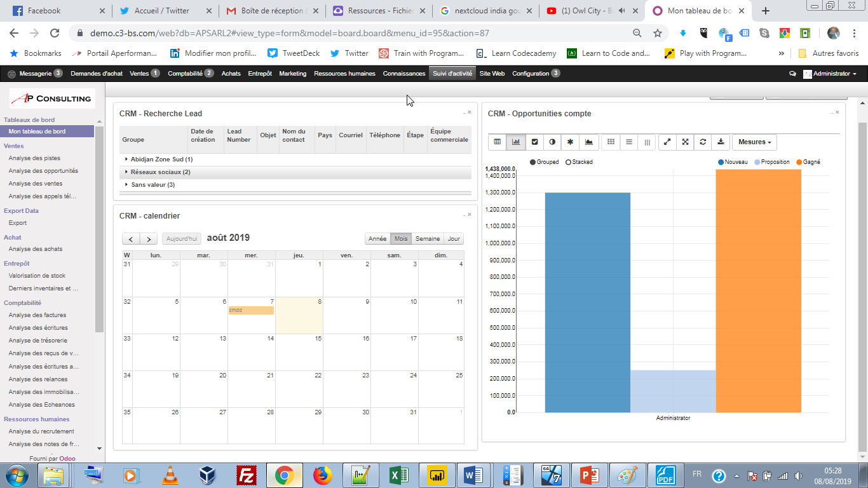
Task: Switch calendar to Semaine view
Action: [428, 239]
